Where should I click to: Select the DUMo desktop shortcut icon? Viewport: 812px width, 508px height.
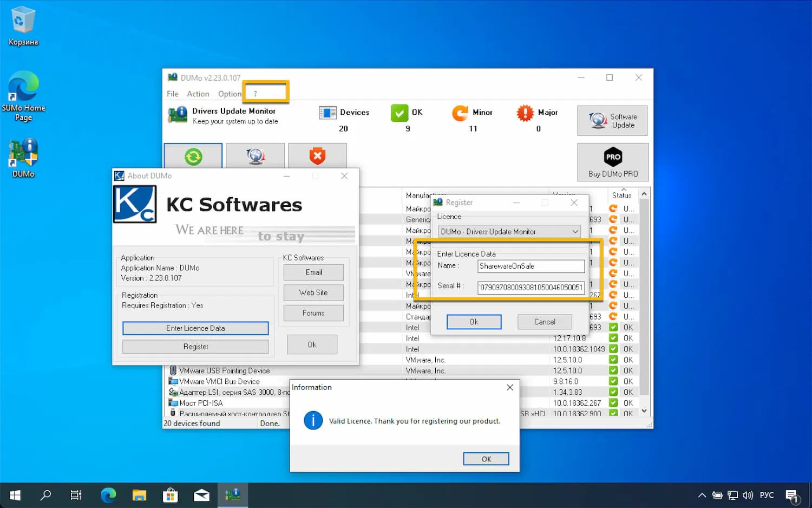click(x=23, y=158)
